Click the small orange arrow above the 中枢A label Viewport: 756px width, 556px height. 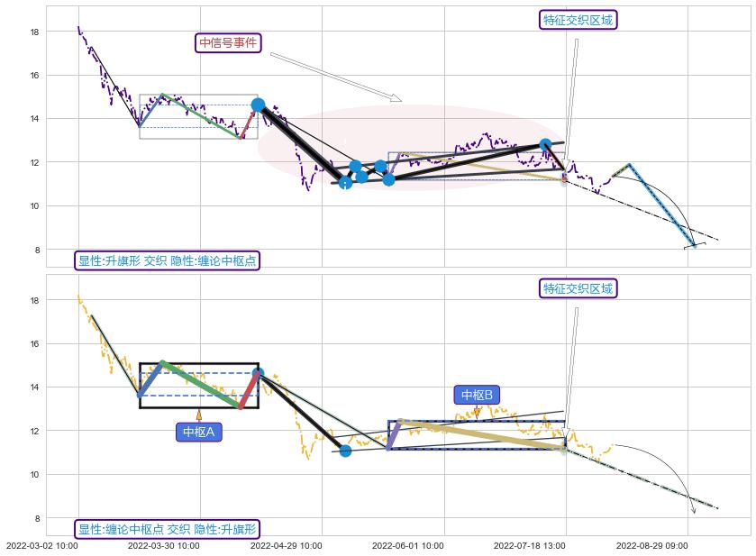tap(198, 415)
